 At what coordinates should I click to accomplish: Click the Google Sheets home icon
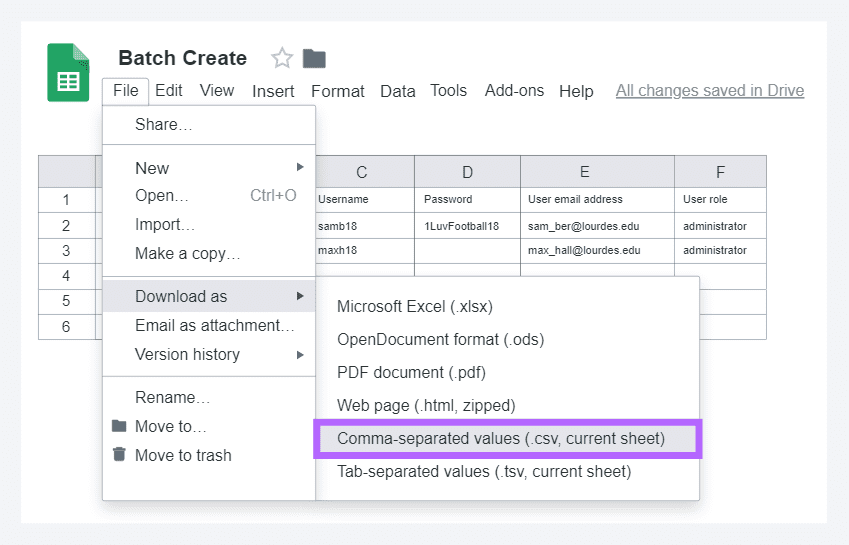point(68,73)
